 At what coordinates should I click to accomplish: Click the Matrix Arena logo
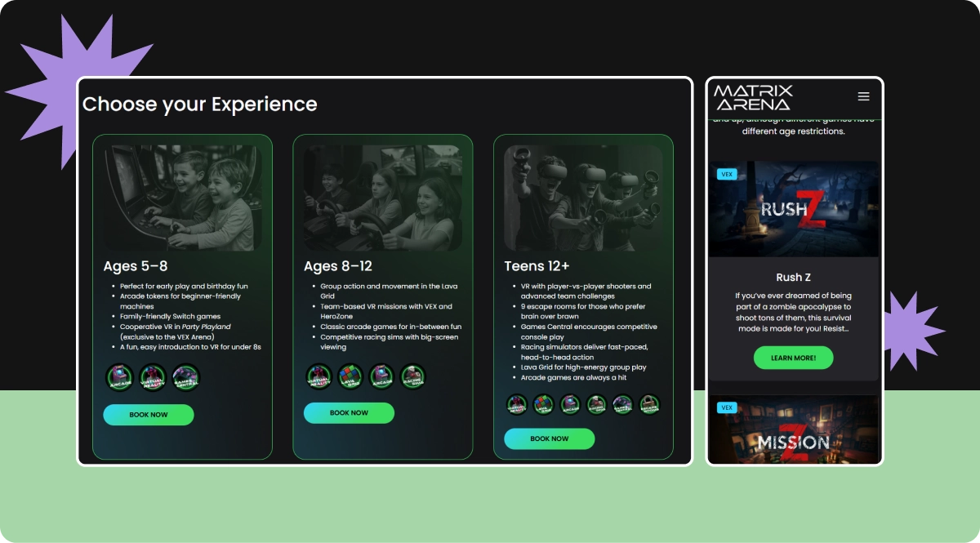[753, 96]
